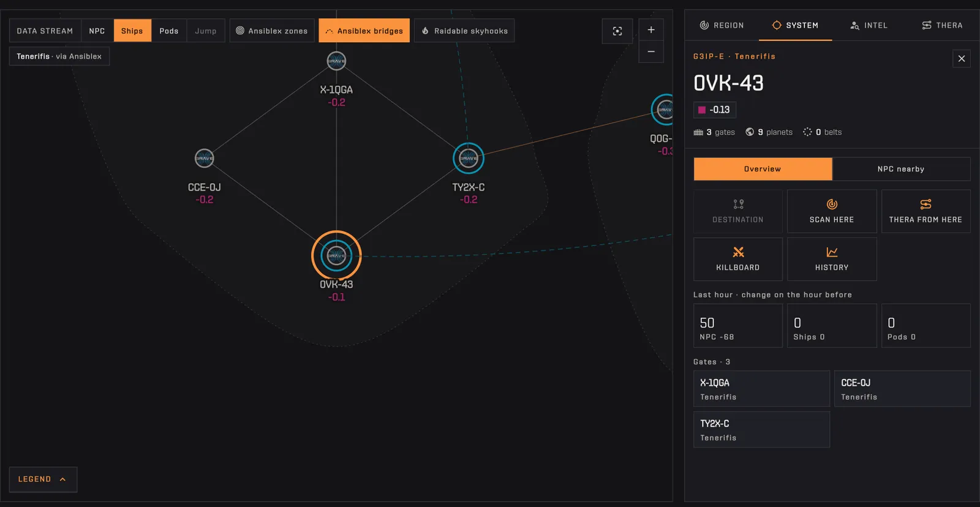Click the "9 planets" count text
This screenshot has width=980, height=507.
775,132
